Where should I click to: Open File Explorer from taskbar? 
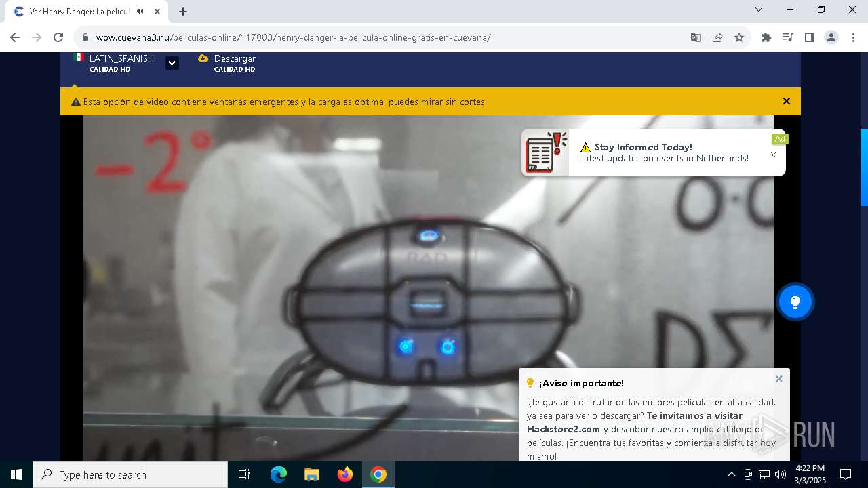[312, 474]
